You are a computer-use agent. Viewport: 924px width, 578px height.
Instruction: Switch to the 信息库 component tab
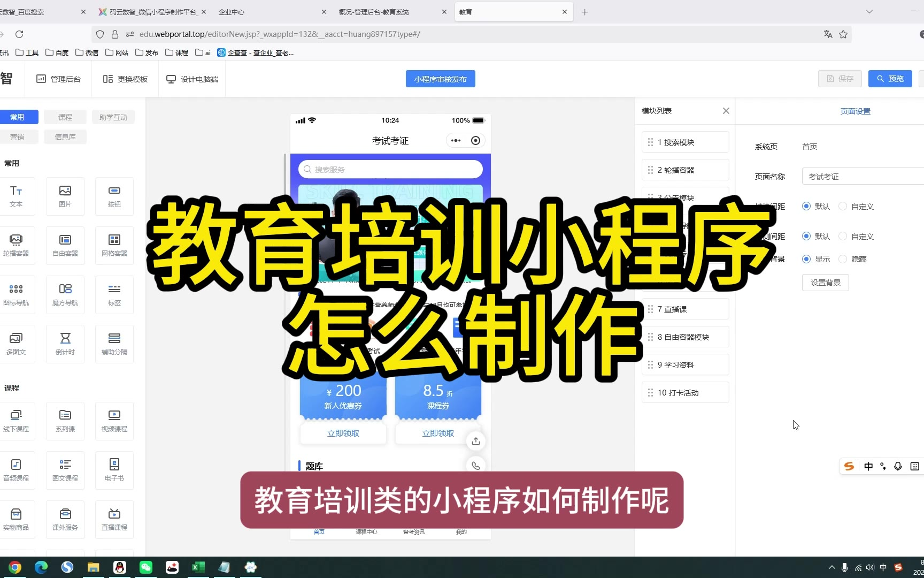click(65, 137)
